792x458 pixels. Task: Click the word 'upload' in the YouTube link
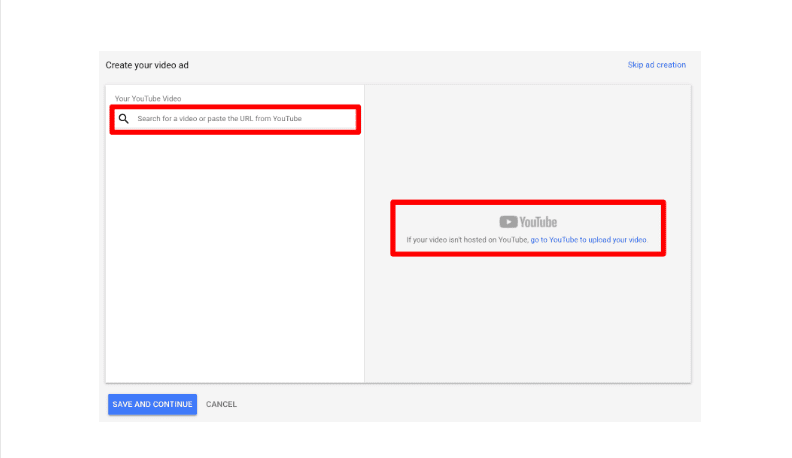coord(601,240)
